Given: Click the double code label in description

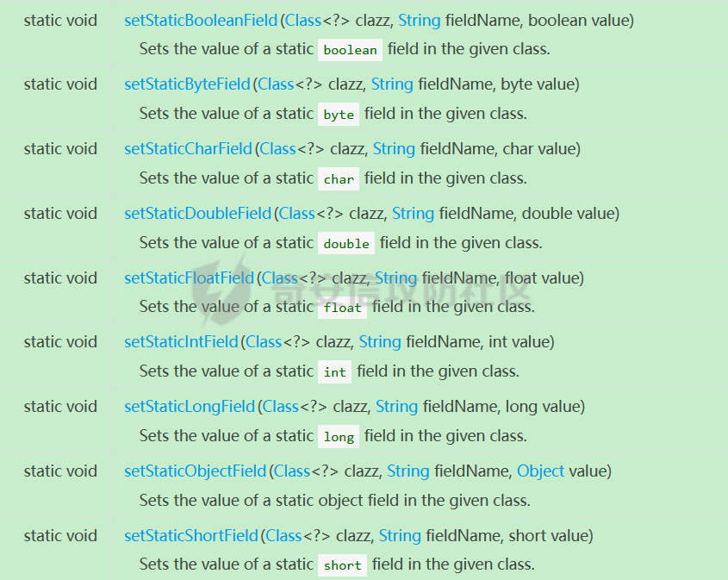Looking at the screenshot, I should coord(346,243).
